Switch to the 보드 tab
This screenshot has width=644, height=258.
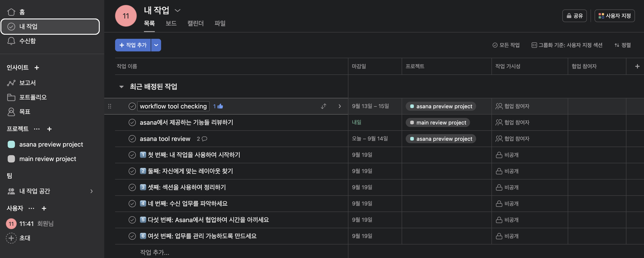point(171,23)
